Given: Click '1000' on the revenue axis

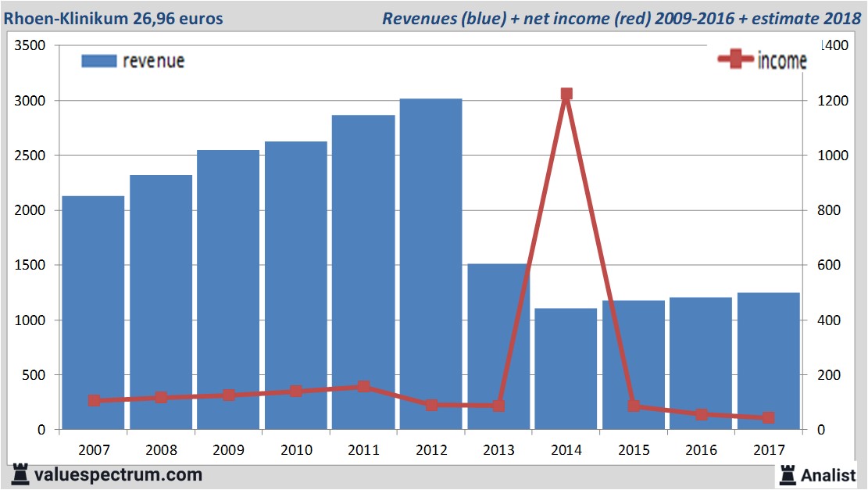Looking at the screenshot, I should pos(30,320).
